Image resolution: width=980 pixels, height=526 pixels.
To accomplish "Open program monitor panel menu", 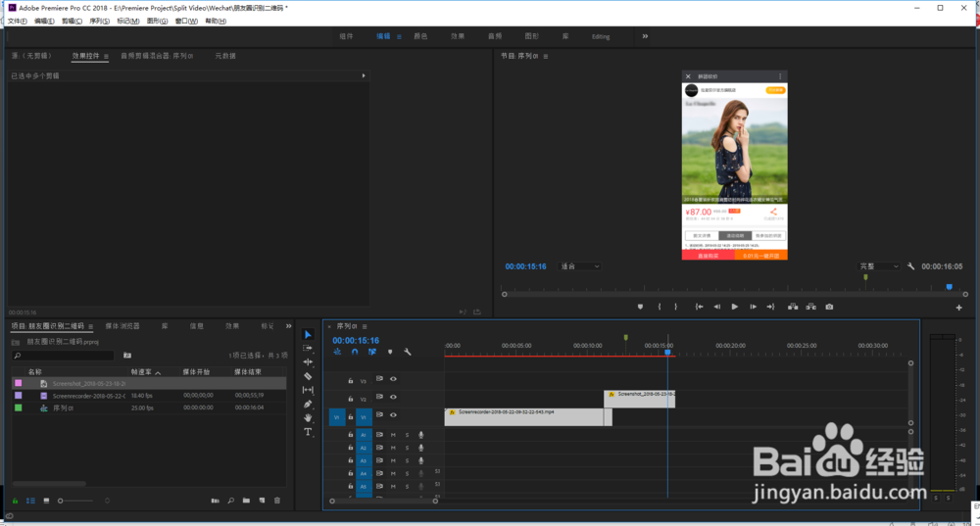I will point(546,56).
